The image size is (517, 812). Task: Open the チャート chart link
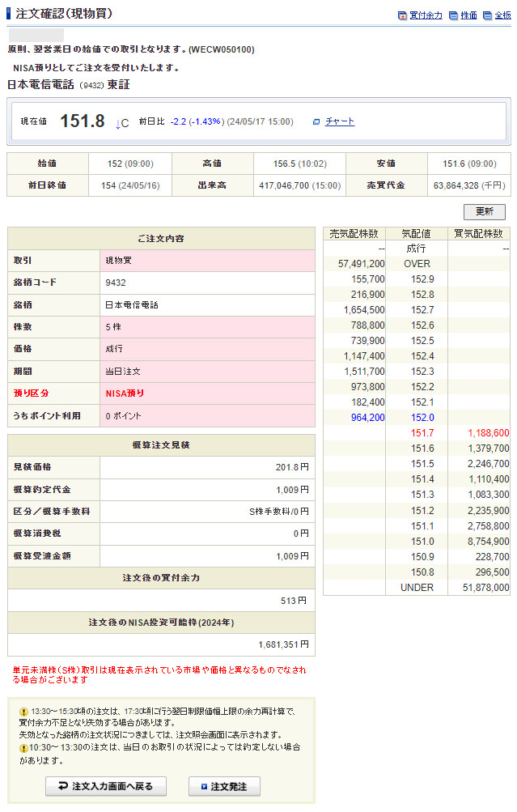(340, 121)
